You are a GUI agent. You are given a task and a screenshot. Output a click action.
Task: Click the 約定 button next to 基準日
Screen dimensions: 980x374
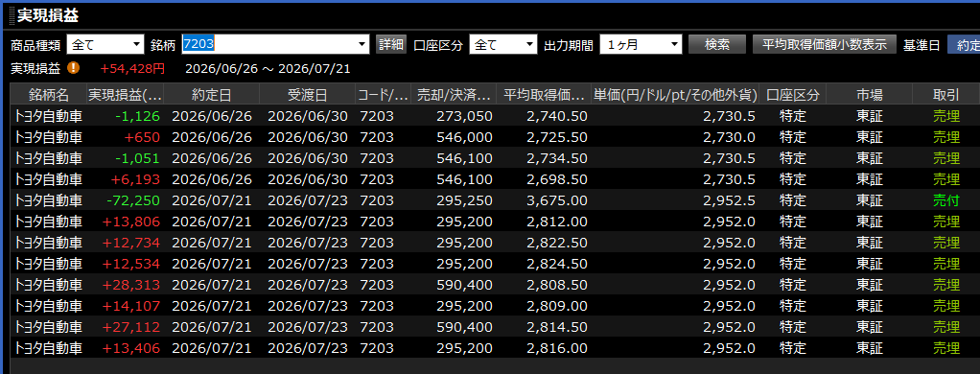[964, 44]
